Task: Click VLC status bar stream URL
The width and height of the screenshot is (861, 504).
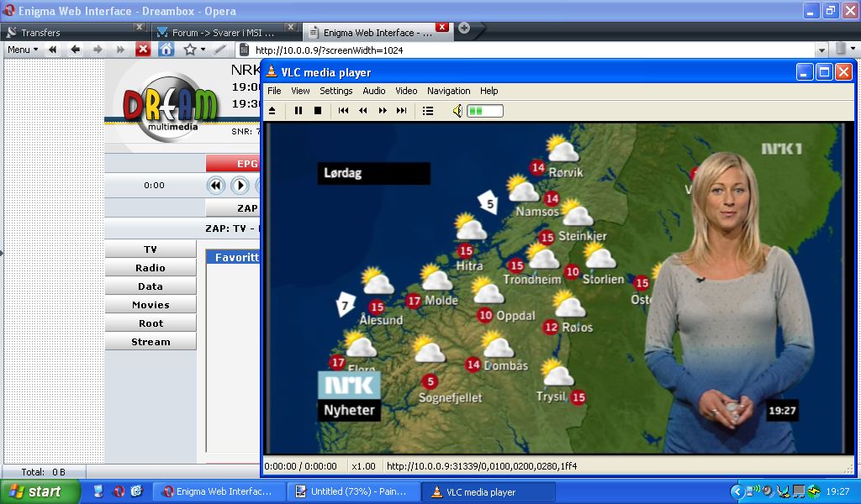Action: (x=482, y=466)
